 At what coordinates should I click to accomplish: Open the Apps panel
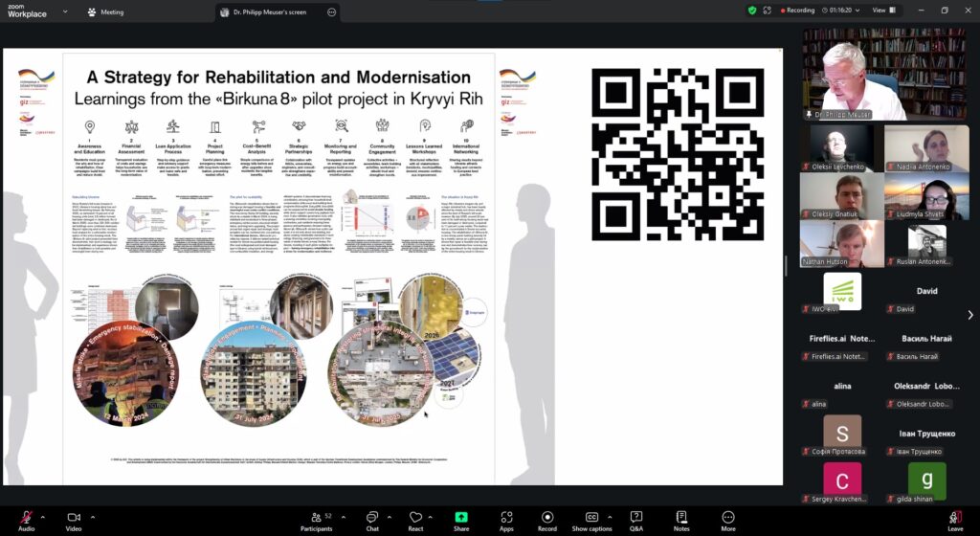click(506, 518)
